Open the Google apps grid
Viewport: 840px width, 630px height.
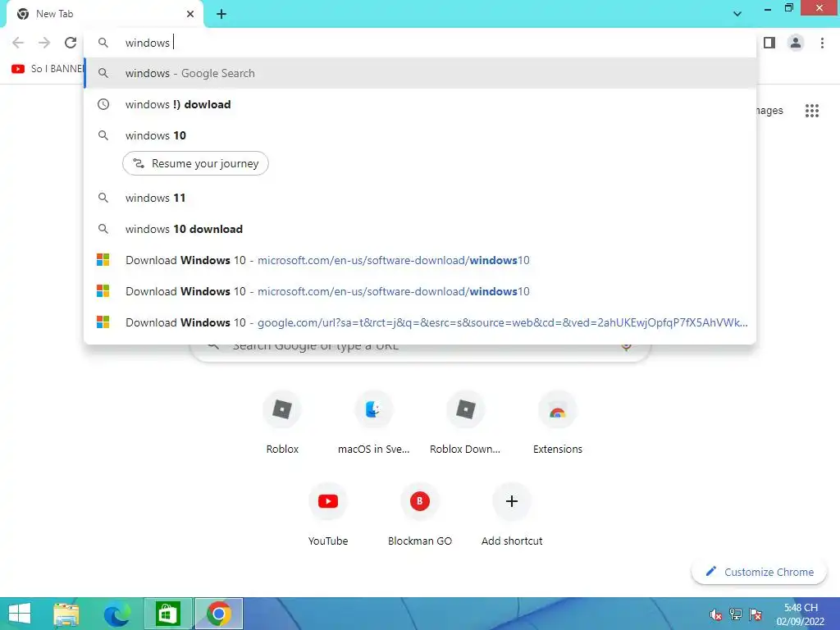pos(812,111)
